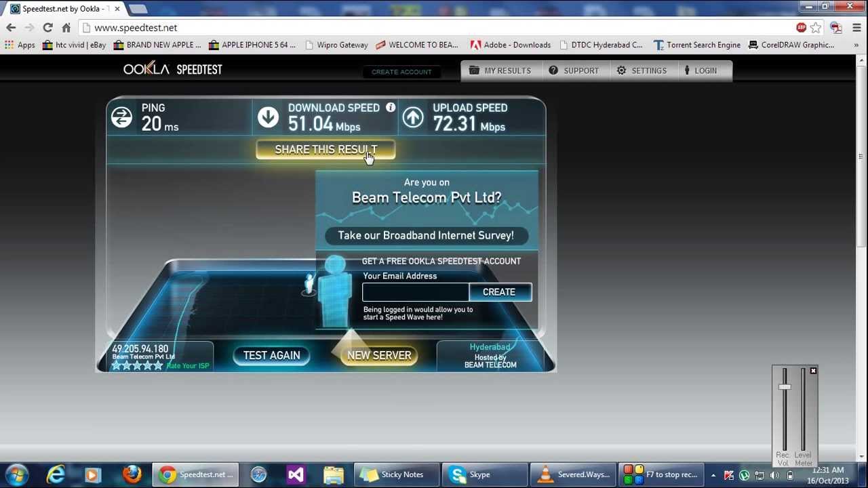Open the F7 to stop recording taskbar item
The height and width of the screenshot is (488, 868).
(x=662, y=474)
